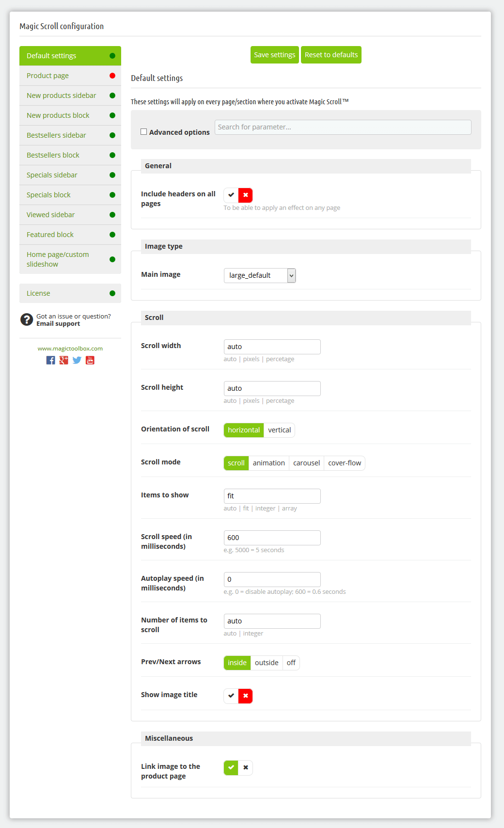
Task: Enable the Advanced options checkbox
Action: (x=143, y=132)
